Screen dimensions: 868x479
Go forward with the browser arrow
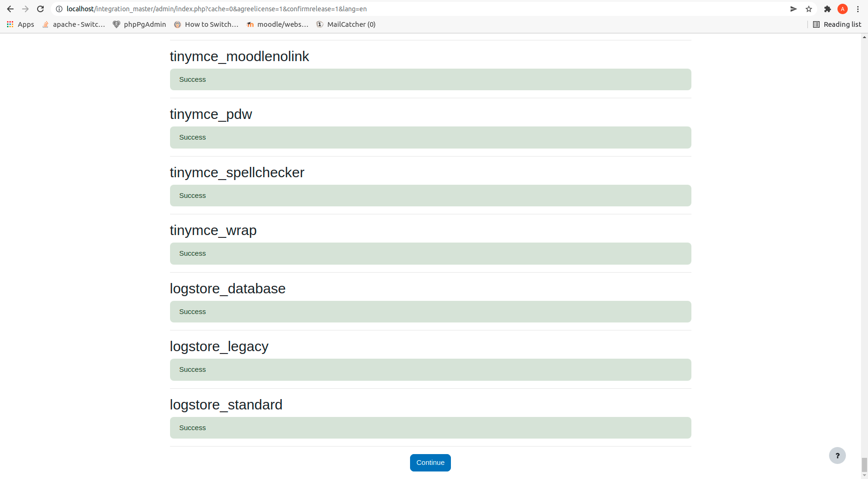(x=25, y=9)
